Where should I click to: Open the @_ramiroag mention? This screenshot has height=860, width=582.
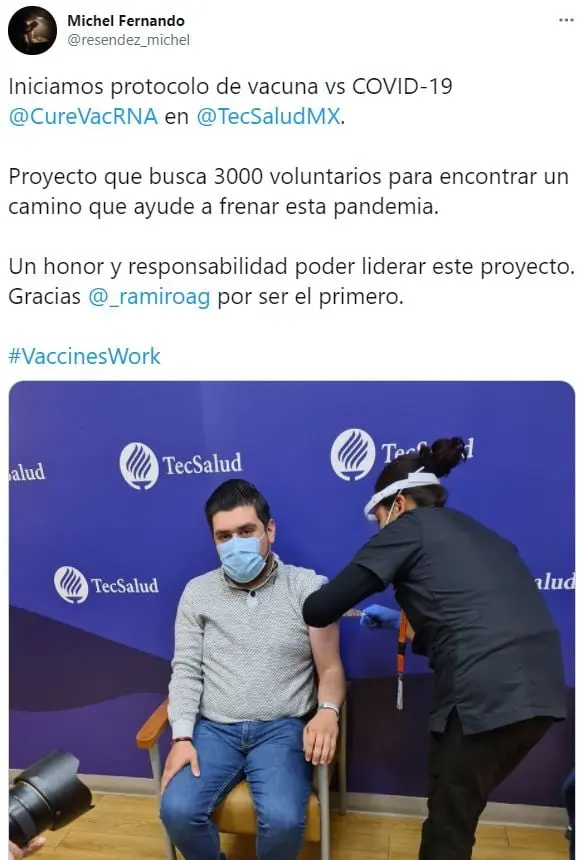point(149,297)
